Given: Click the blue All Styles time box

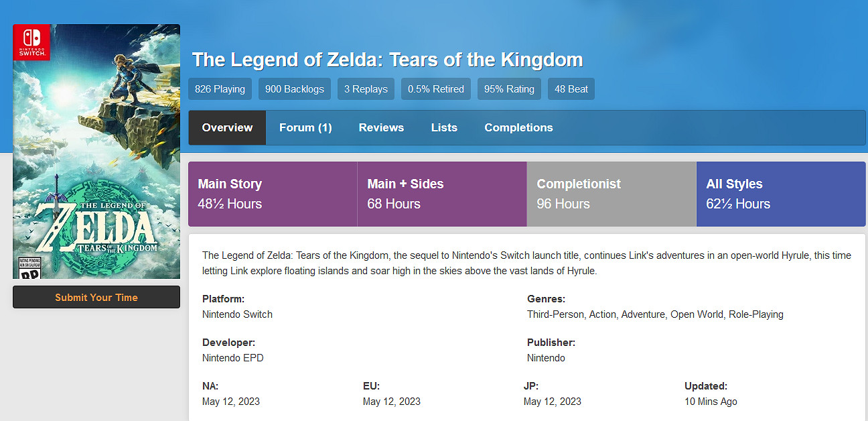Looking at the screenshot, I should coord(781,194).
